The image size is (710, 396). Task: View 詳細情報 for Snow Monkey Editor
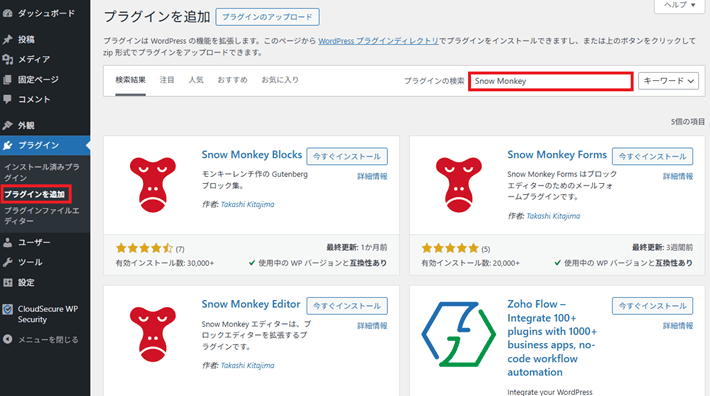pyautogui.click(x=372, y=326)
